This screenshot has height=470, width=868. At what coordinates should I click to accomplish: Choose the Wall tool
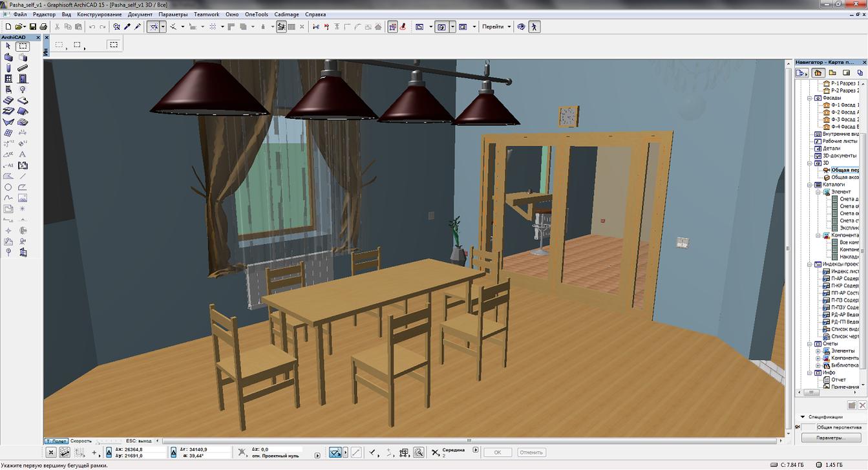[8, 58]
